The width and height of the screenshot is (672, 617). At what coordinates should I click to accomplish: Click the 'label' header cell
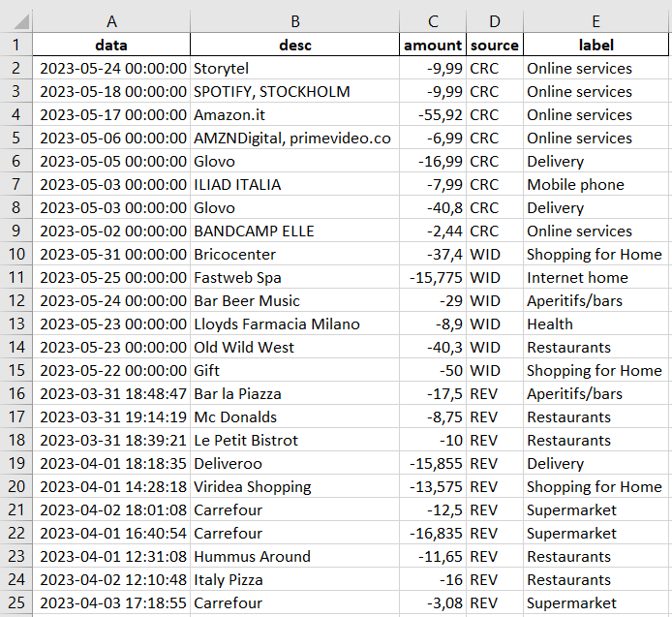596,45
